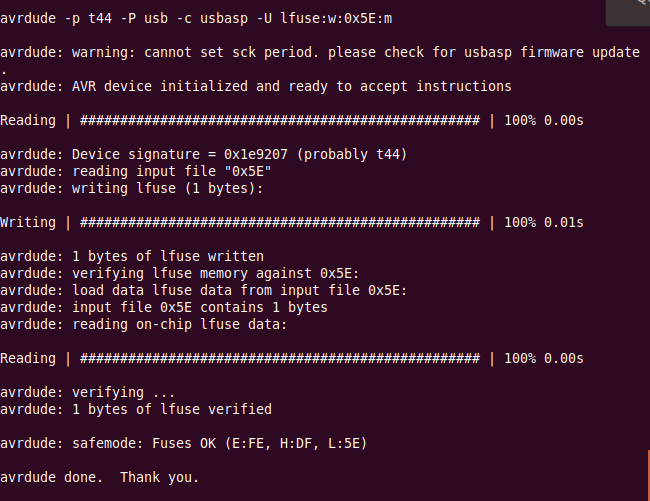Click the 'verifying lfuse memory against 0x5E' line

[179, 273]
